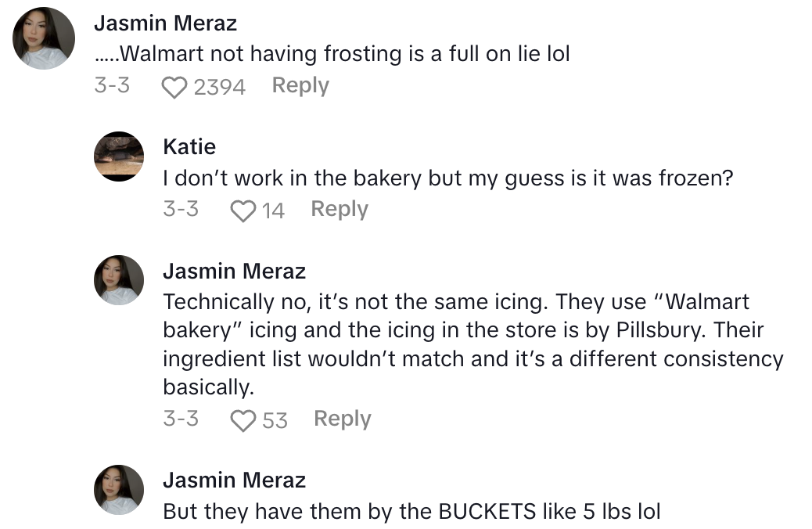Click the 53 like count
Screen dimensions: 812x529
click(x=275, y=420)
